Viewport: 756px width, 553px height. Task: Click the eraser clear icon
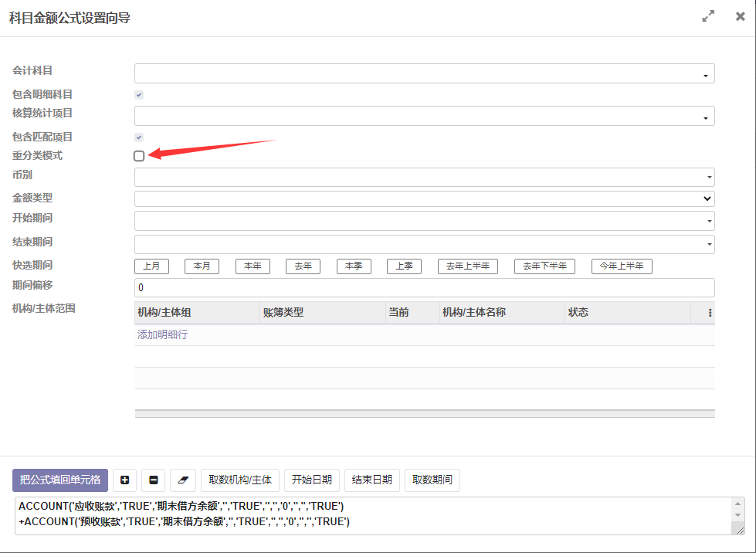[x=183, y=480]
